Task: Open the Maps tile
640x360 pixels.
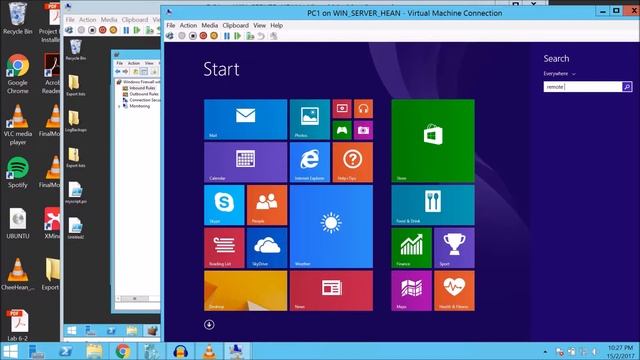Action: (411, 291)
